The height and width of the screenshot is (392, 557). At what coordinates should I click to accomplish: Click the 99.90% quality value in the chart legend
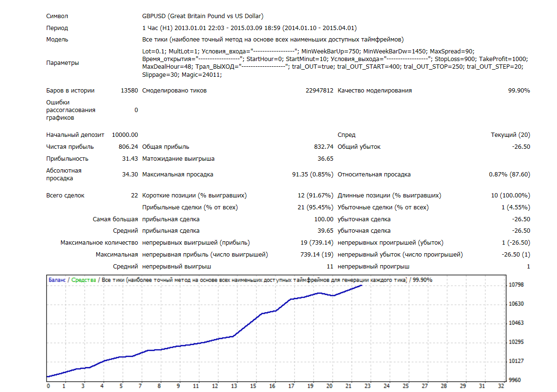coord(423,280)
